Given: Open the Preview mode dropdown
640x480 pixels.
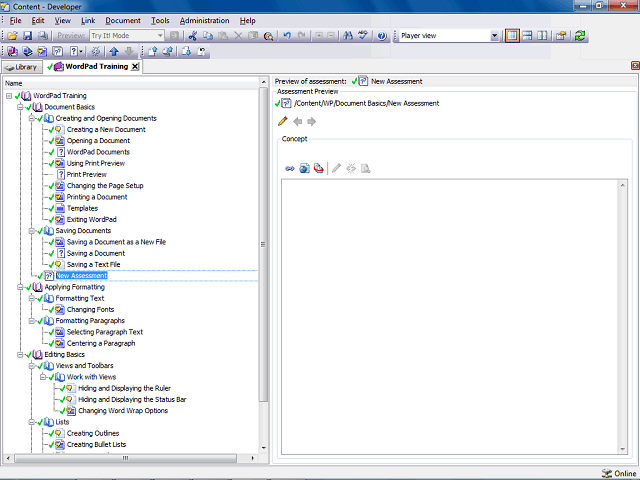Looking at the screenshot, I should coord(160,36).
